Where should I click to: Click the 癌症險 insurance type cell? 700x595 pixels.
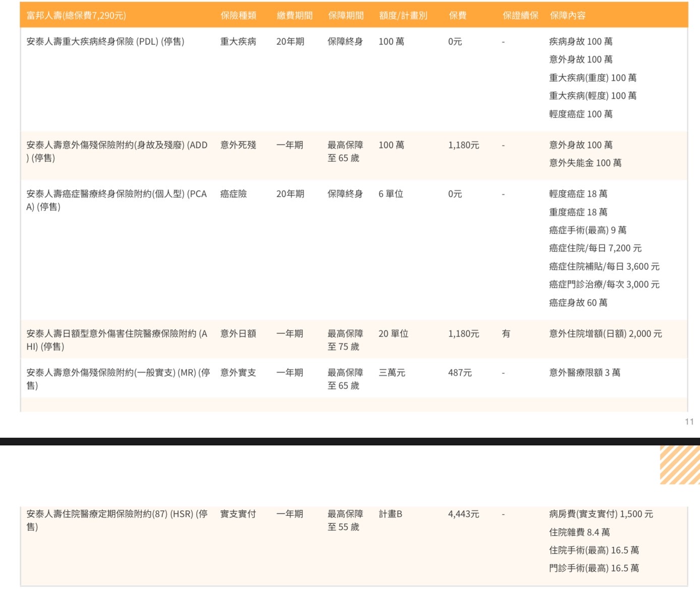234,194
